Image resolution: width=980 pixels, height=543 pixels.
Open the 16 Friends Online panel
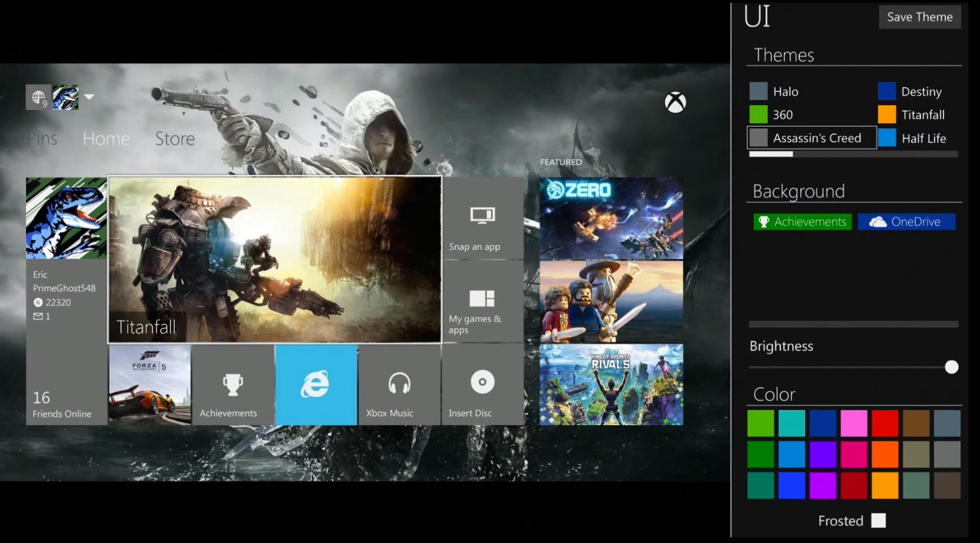coord(62,405)
